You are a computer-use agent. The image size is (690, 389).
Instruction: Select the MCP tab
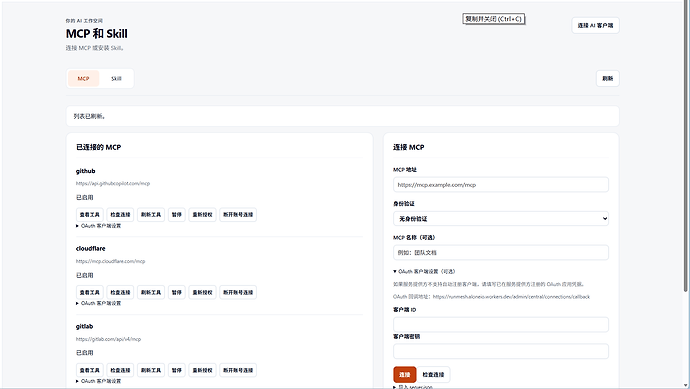(84, 78)
